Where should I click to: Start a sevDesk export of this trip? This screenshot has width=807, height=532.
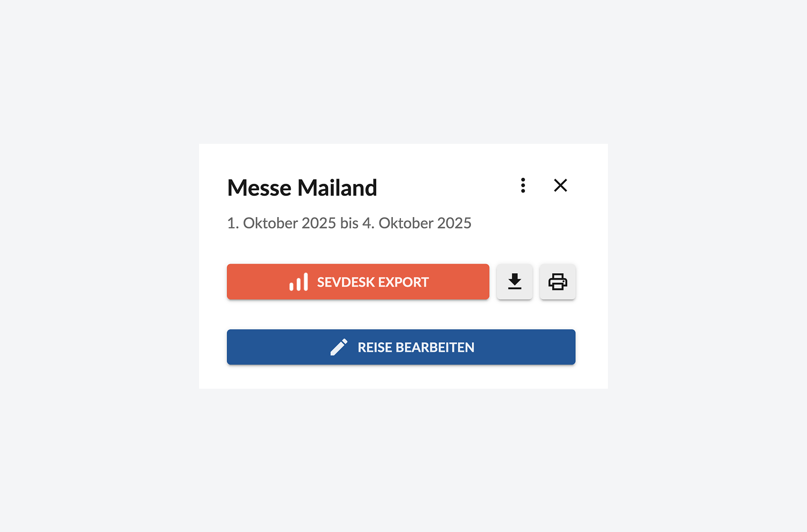(x=358, y=282)
